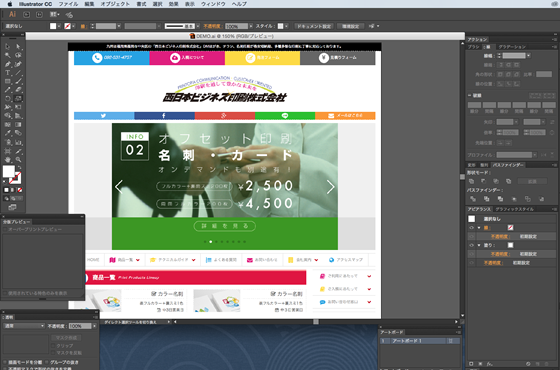Select the Eyedropper tool
The height and width of the screenshot is (370, 560).
point(7,133)
